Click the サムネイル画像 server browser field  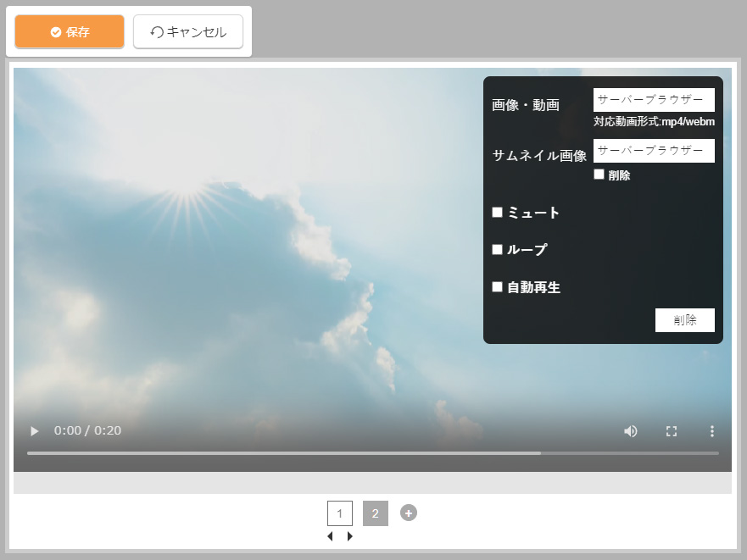(654, 151)
